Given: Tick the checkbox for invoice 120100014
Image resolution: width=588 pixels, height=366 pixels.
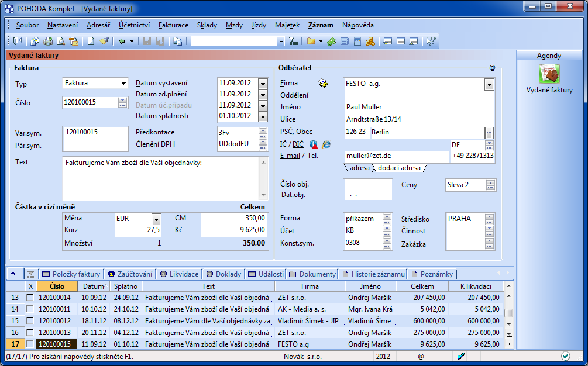Looking at the screenshot, I should click(30, 298).
